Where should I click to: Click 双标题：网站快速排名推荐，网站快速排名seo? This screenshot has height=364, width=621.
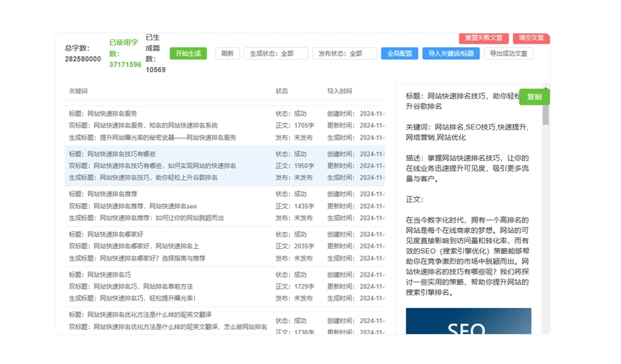tap(132, 206)
